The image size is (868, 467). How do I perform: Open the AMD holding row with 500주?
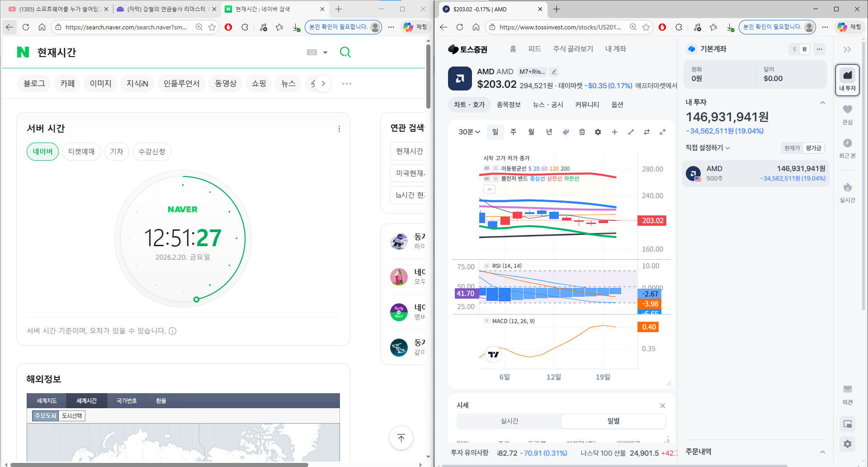tap(755, 173)
